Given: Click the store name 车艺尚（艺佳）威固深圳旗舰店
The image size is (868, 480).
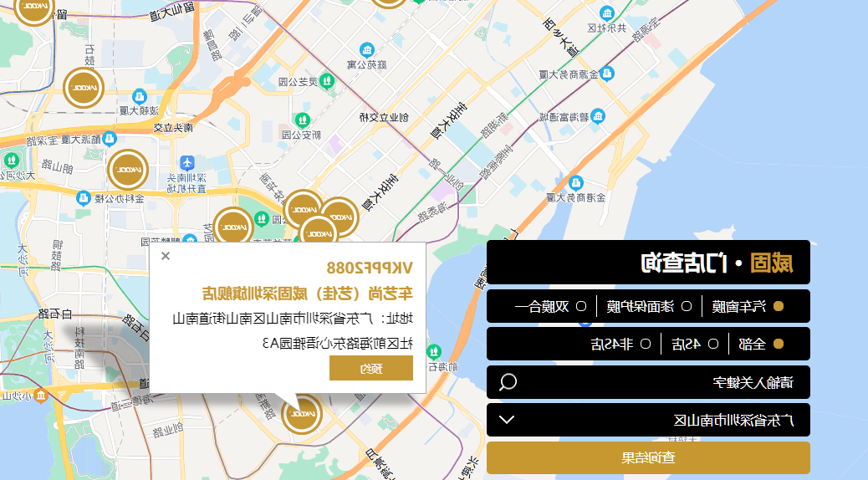Looking at the screenshot, I should [x=307, y=293].
